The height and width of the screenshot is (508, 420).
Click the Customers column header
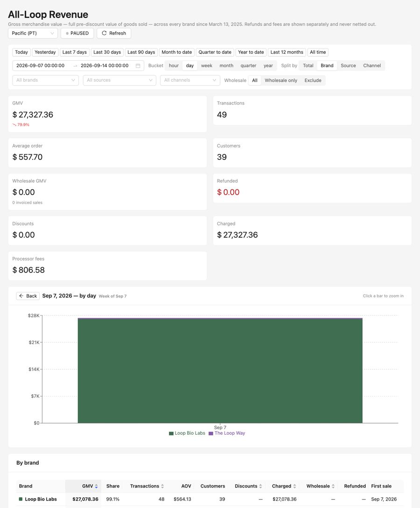click(213, 487)
